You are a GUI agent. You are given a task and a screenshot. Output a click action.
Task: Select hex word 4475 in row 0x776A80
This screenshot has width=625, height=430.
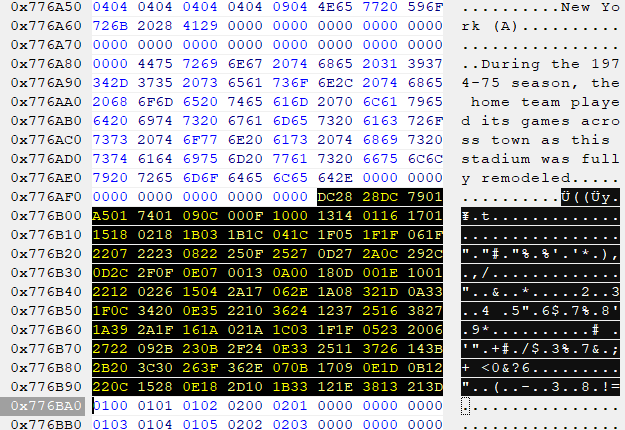[x=155, y=64]
